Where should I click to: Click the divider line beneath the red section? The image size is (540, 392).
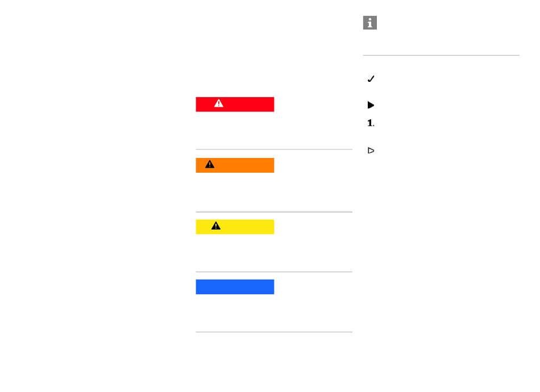(x=274, y=149)
